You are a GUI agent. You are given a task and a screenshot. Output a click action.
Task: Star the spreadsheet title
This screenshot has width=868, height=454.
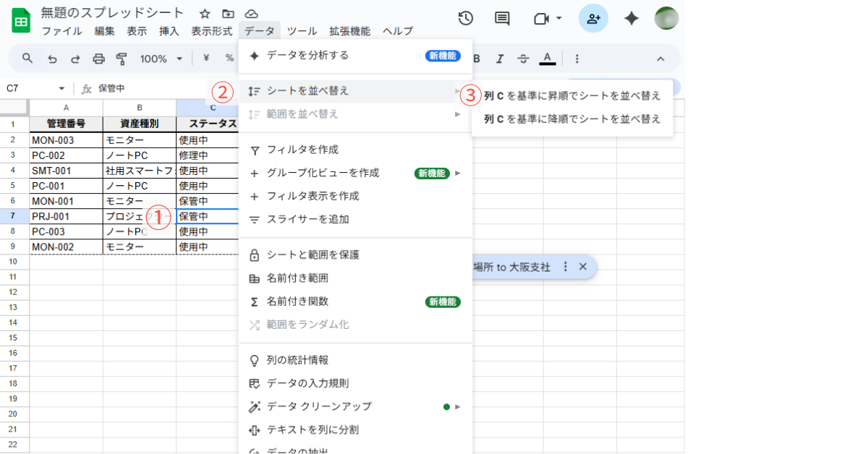205,14
